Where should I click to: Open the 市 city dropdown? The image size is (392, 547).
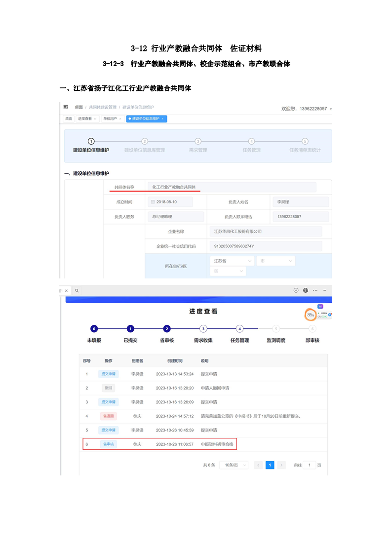pos(275,261)
